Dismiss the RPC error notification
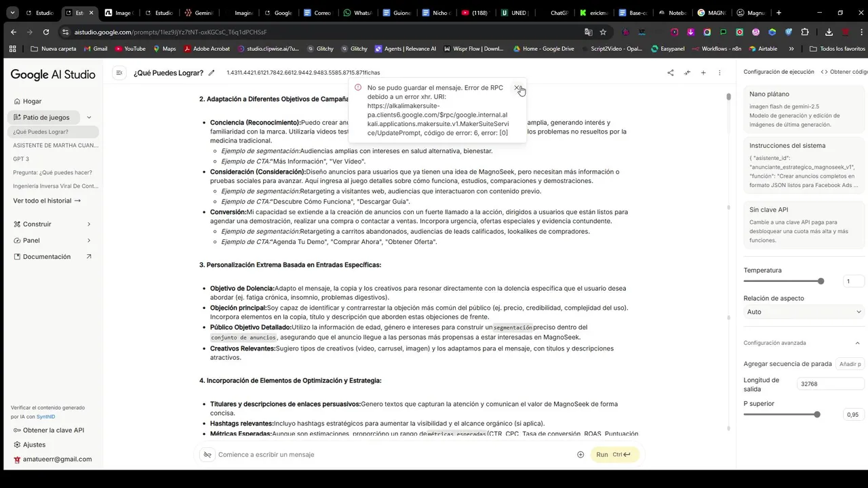Viewport: 868px width, 488px height. click(x=517, y=88)
